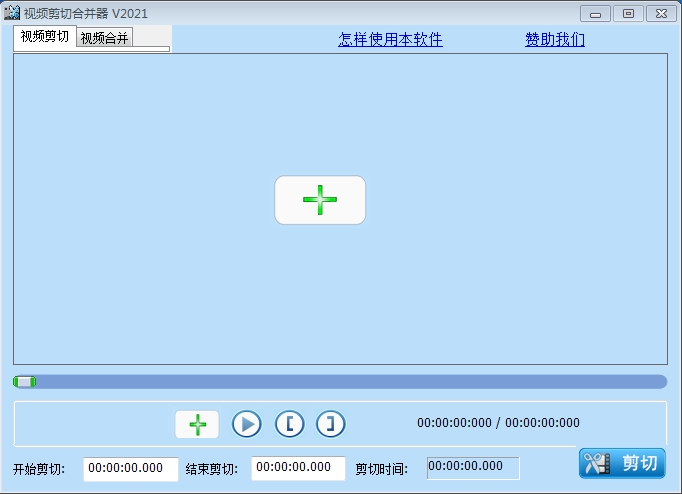
Task: Click the greyed 剪切时间 duration field
Action: click(473, 467)
